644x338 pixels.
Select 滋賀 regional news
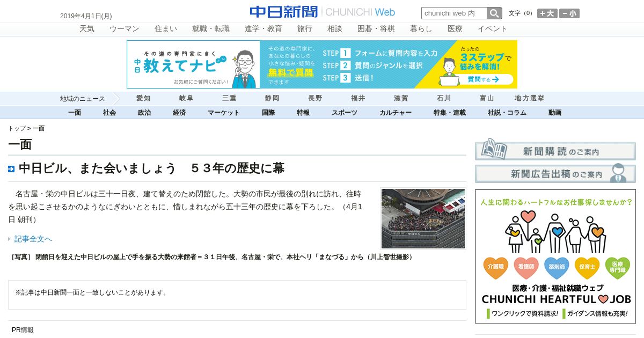(401, 99)
